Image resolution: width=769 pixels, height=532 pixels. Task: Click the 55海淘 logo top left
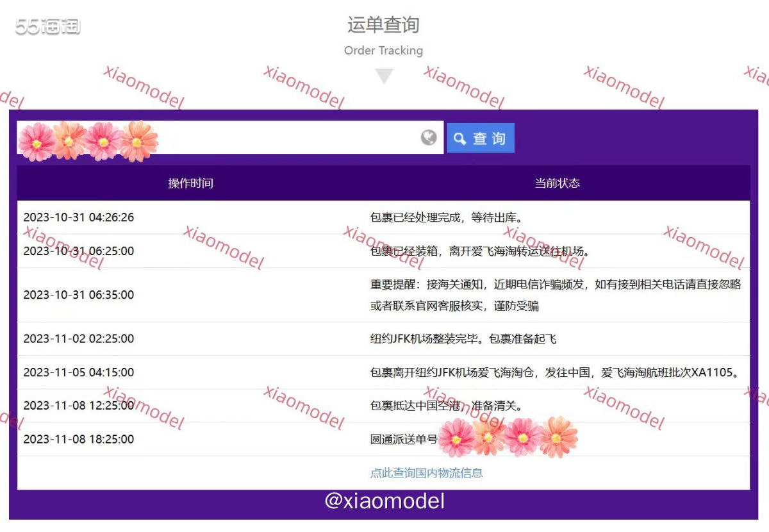click(46, 26)
